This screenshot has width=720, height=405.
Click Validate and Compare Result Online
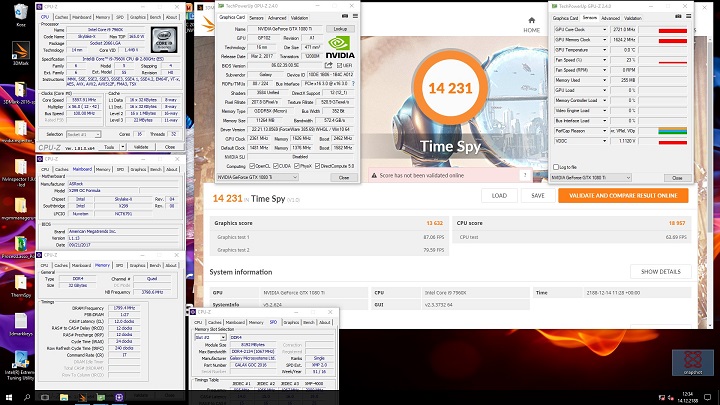pos(623,196)
